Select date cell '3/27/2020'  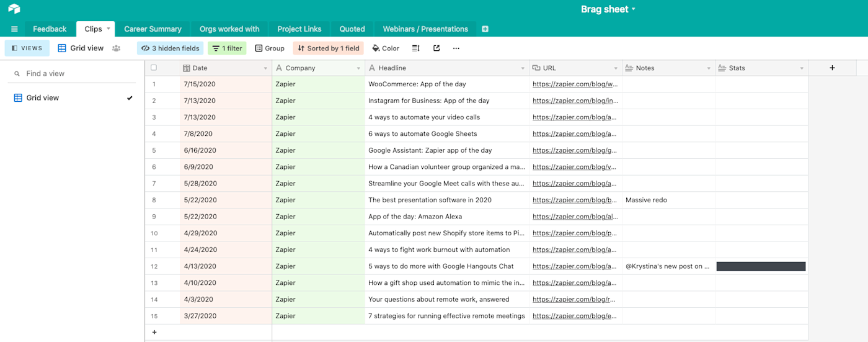[226, 316]
